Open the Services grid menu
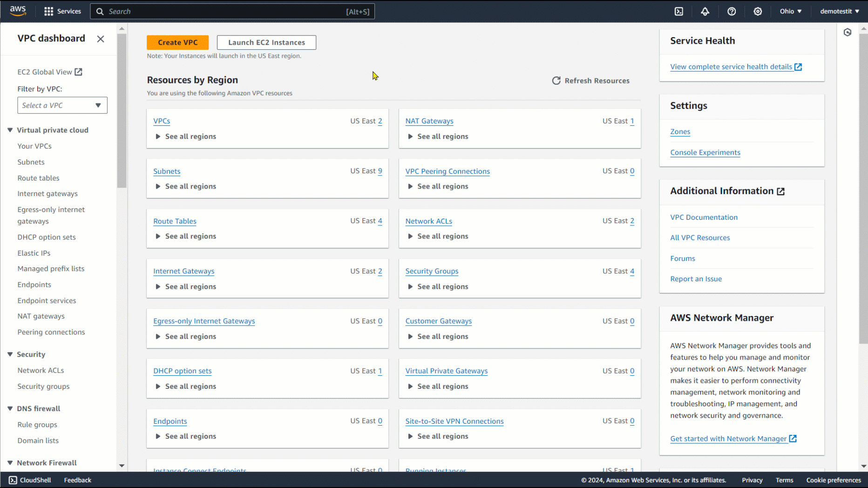Image resolution: width=868 pixels, height=488 pixels. coord(62,11)
